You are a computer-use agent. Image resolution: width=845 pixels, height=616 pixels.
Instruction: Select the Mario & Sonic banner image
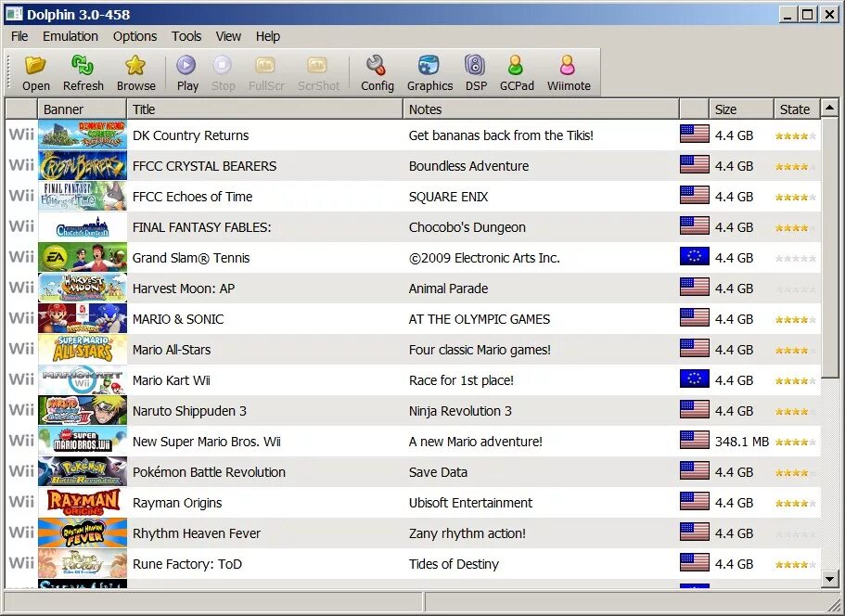pyautogui.click(x=83, y=318)
